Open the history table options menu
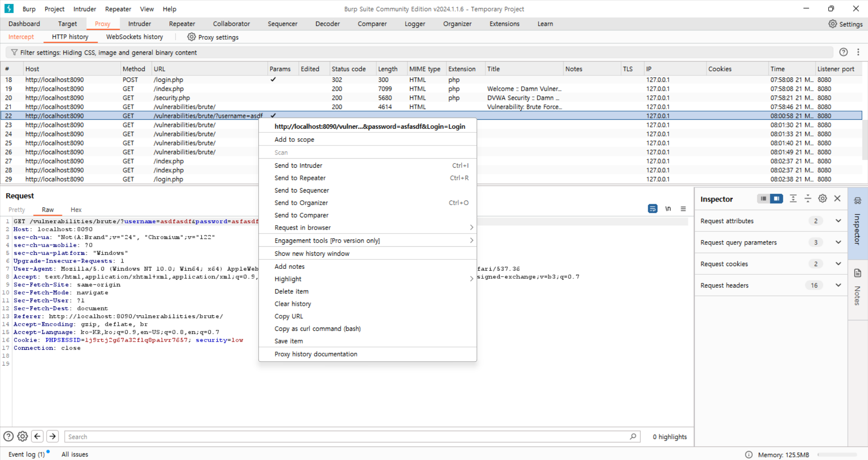The image size is (868, 460). pyautogui.click(x=858, y=52)
